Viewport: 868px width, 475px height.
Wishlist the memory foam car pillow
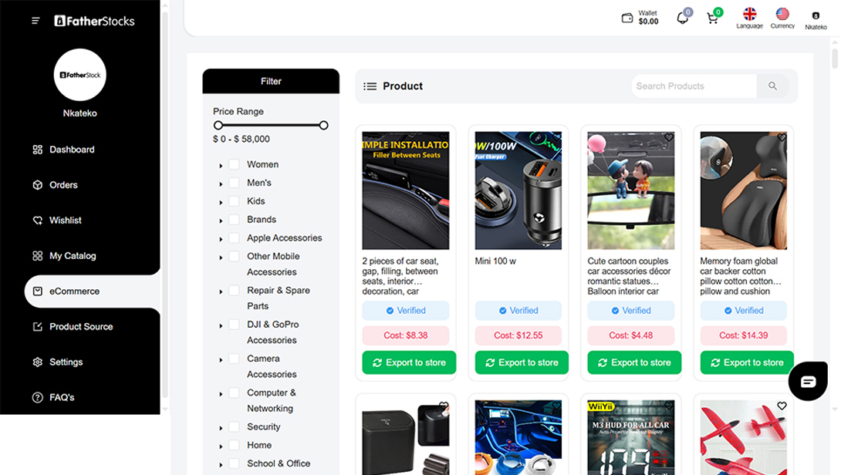coord(782,138)
